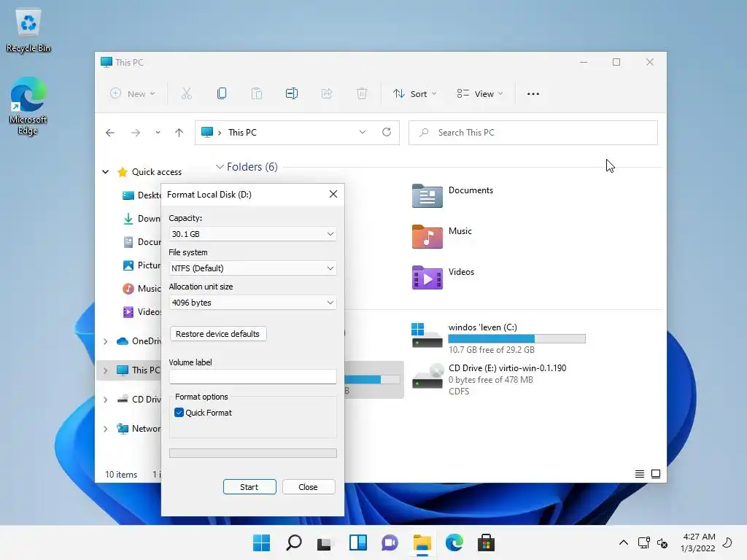Open the Documents folder icon
The width and height of the screenshot is (747, 560).
click(x=427, y=195)
